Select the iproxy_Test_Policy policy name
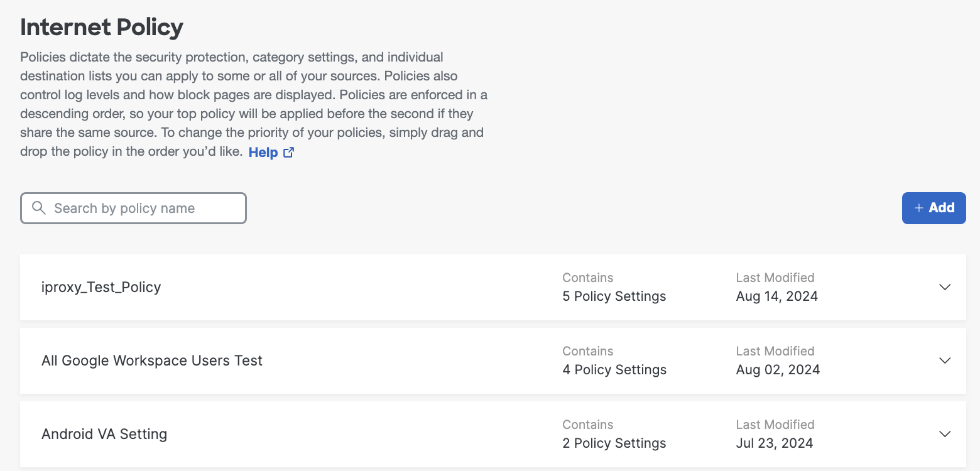The width and height of the screenshot is (980, 471). point(101,287)
